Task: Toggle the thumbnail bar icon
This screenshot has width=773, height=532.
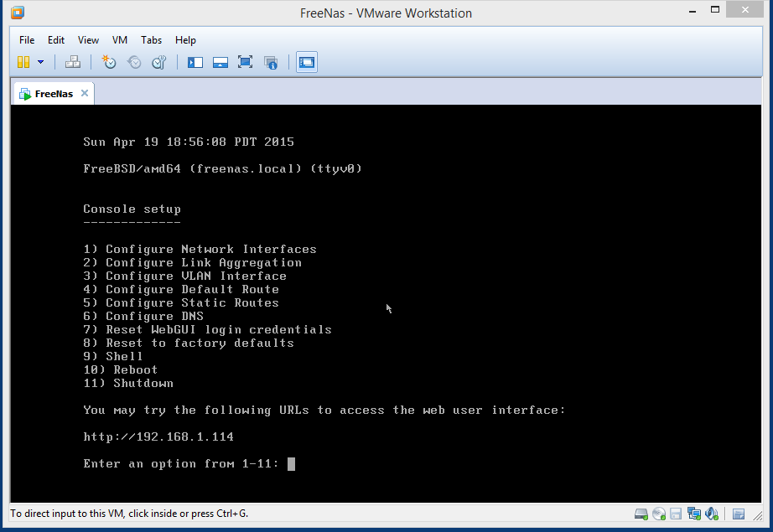Action: point(220,62)
